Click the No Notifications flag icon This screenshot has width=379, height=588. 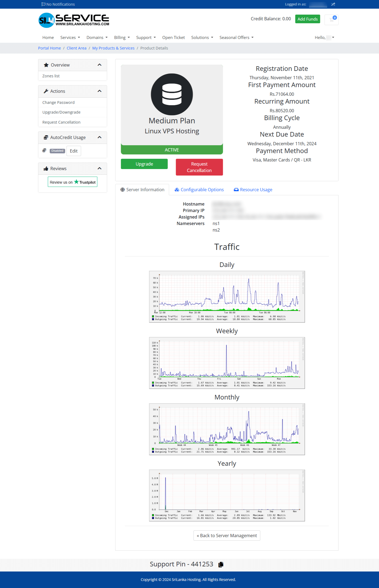(43, 4)
